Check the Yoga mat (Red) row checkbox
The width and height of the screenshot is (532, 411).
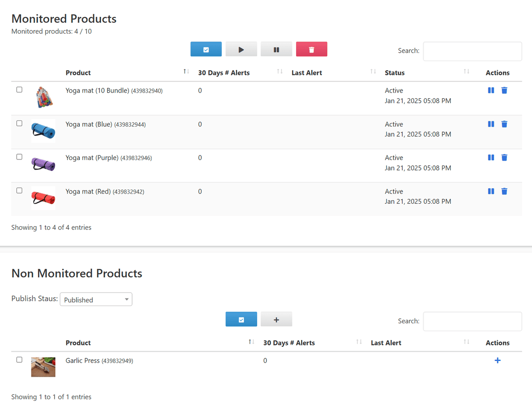click(19, 190)
